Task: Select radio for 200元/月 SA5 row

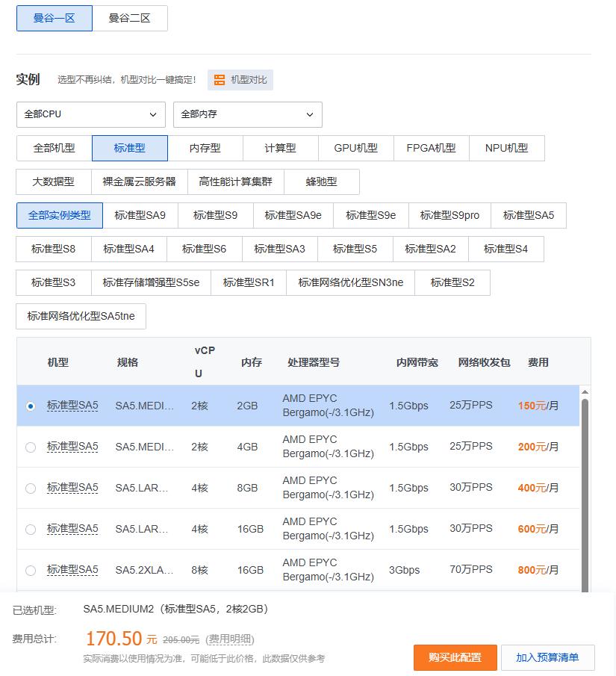Action: (30, 447)
